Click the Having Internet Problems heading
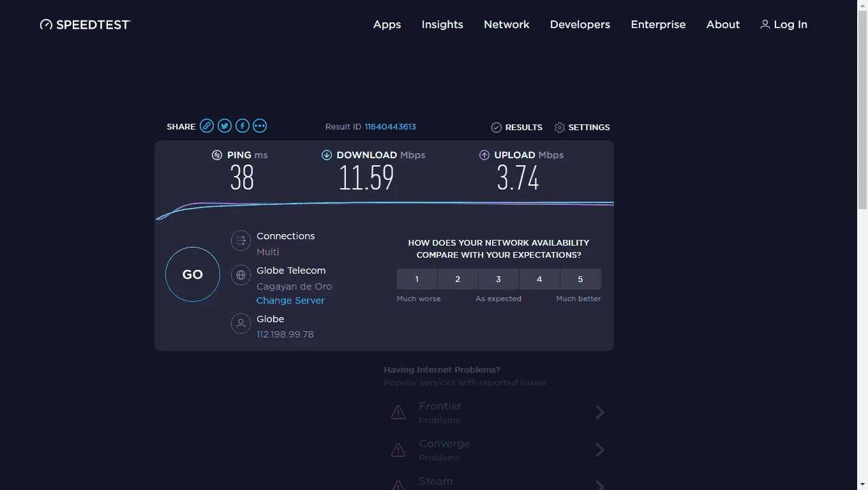This screenshot has height=490, width=868. click(x=442, y=369)
